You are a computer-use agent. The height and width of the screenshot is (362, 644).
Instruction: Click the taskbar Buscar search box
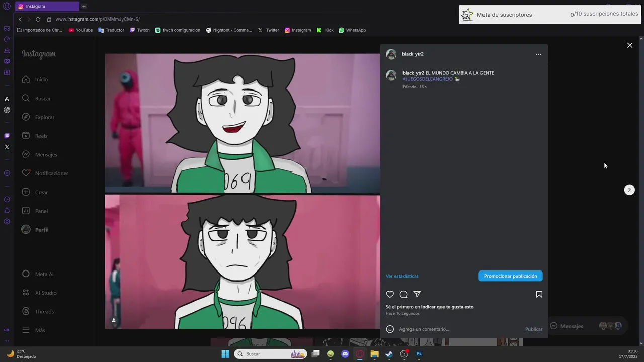coord(271,354)
